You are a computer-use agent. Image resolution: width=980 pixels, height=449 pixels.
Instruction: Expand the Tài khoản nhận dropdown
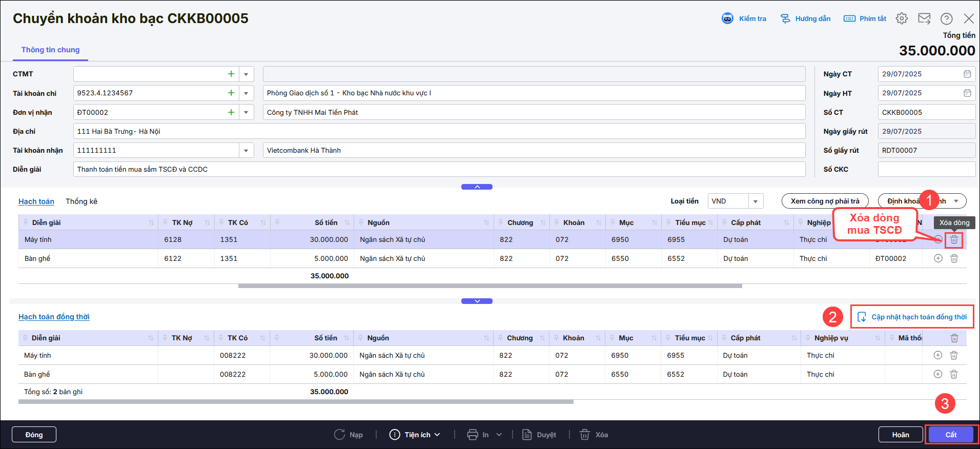(246, 150)
